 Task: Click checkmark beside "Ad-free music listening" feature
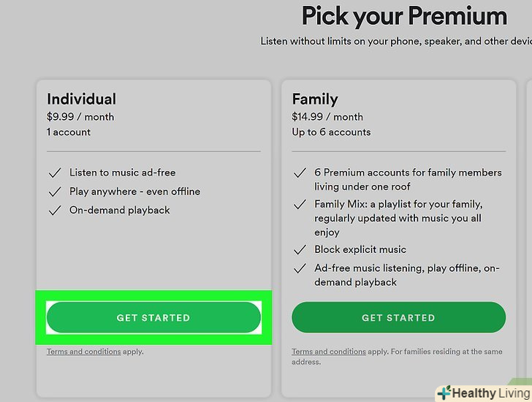pos(299,269)
